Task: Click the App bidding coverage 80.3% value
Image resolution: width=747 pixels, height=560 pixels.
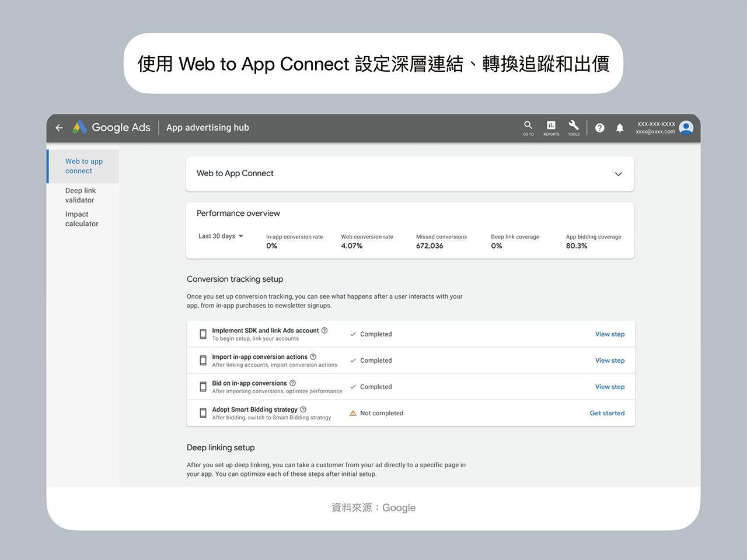Action: [577, 246]
